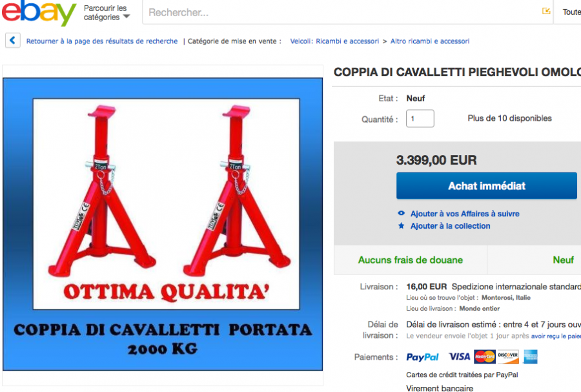Expand the Parcourir les catégories dropdown

tap(107, 13)
